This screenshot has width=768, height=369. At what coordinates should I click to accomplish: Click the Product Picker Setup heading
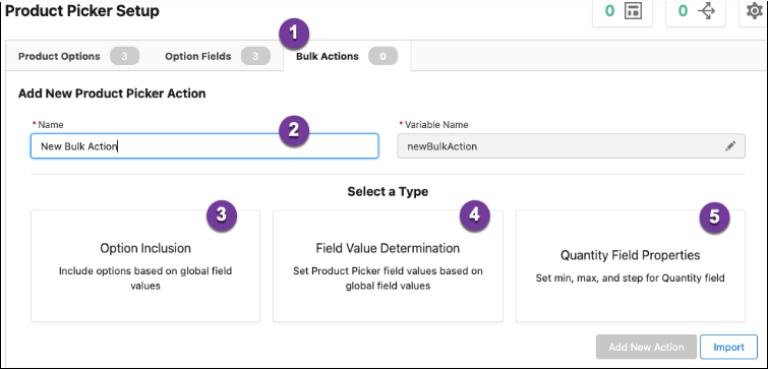82,11
